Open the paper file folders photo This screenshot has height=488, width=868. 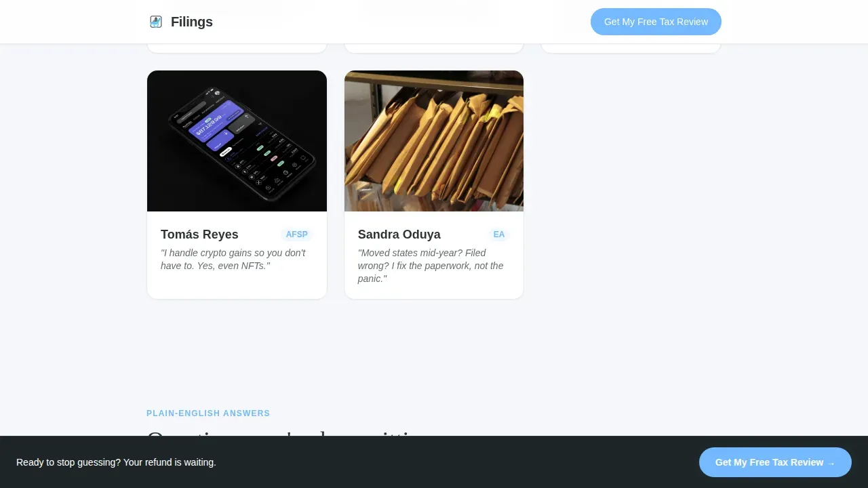pyautogui.click(x=434, y=141)
